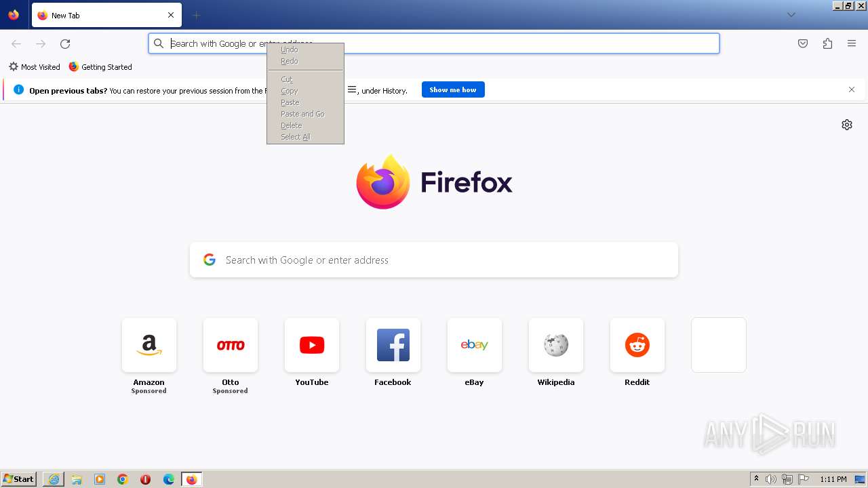The image size is (868, 488).
Task: Open the YouTube shortcut tile
Action: pos(312,345)
